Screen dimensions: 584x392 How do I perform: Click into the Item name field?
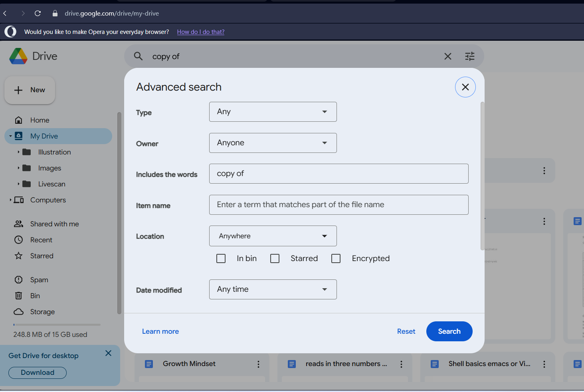[x=339, y=205]
